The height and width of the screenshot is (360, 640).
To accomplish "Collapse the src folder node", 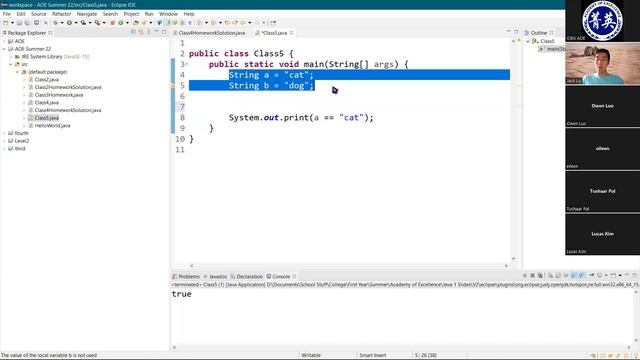I will click(x=11, y=64).
